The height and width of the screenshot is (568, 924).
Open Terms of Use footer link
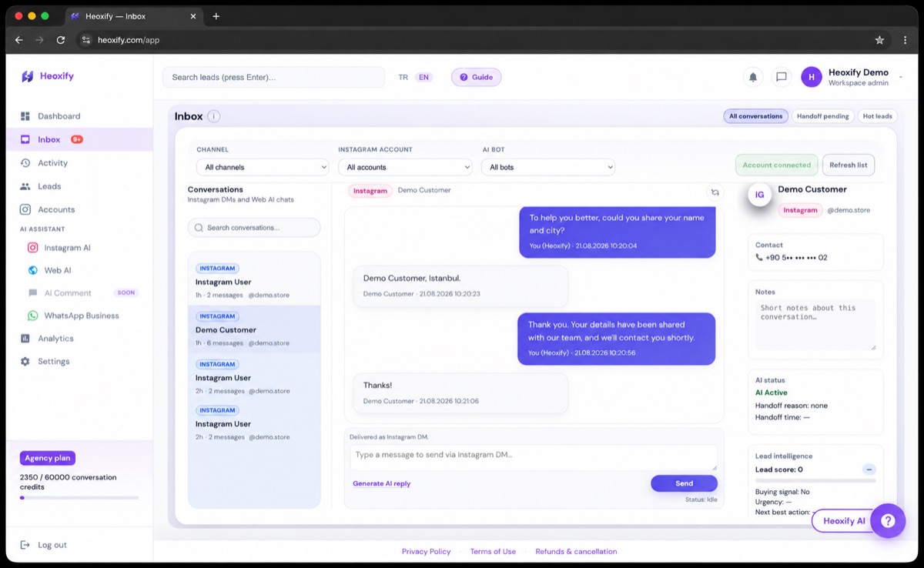click(x=493, y=552)
